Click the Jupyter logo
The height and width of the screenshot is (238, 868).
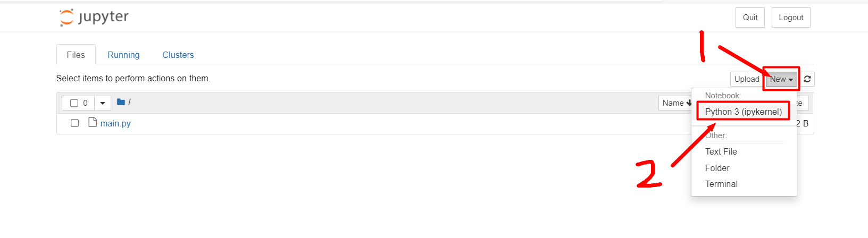pos(94,18)
